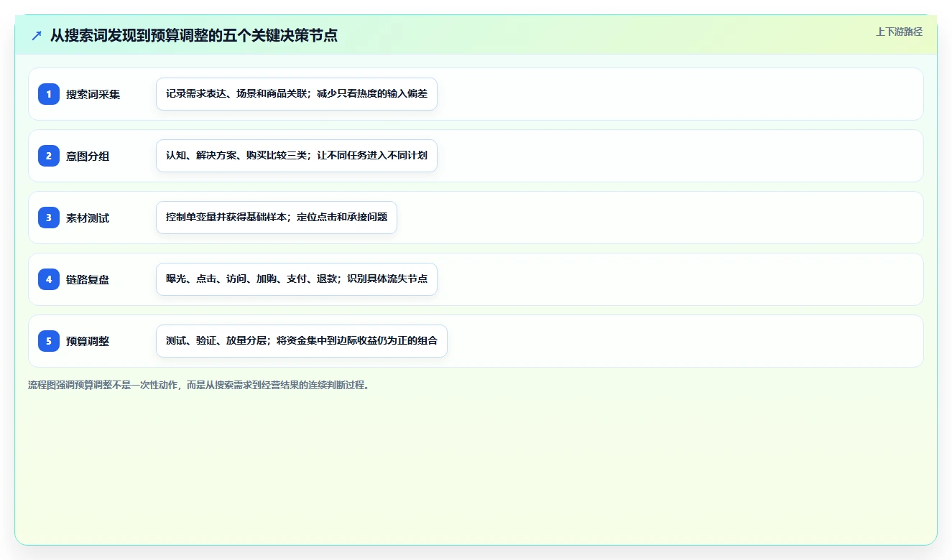
Task: Click the description box starting 曝光、点击
Action: [x=297, y=279]
